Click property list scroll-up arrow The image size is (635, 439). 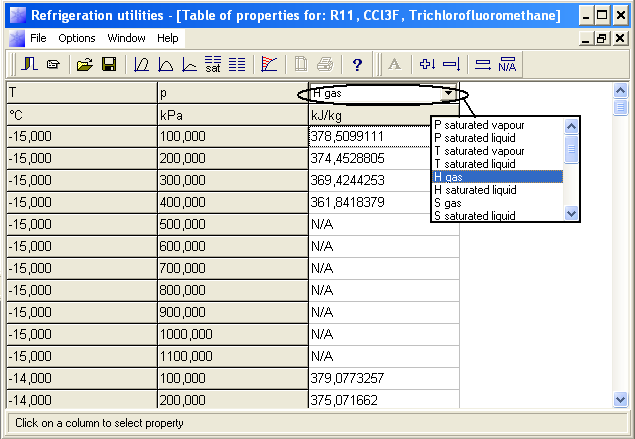pyautogui.click(x=571, y=126)
